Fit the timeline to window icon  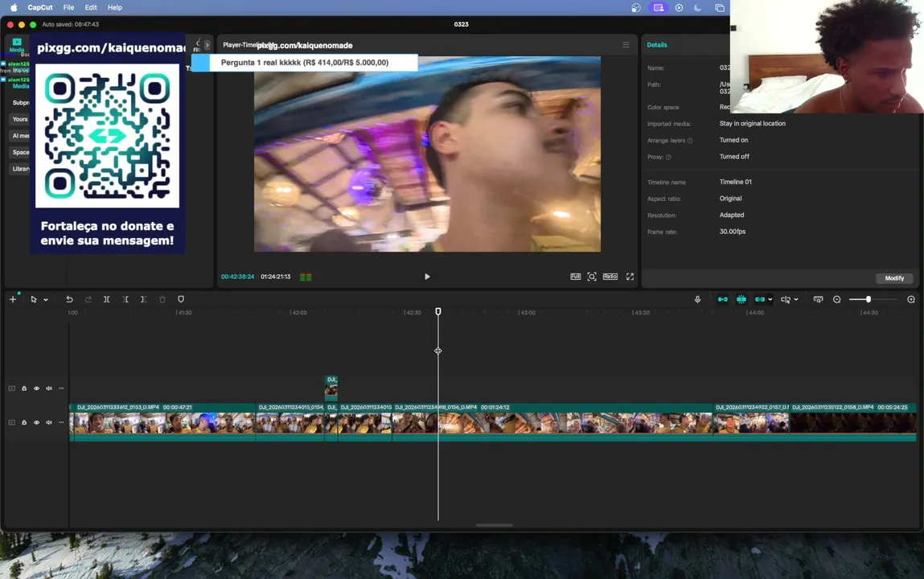point(818,299)
